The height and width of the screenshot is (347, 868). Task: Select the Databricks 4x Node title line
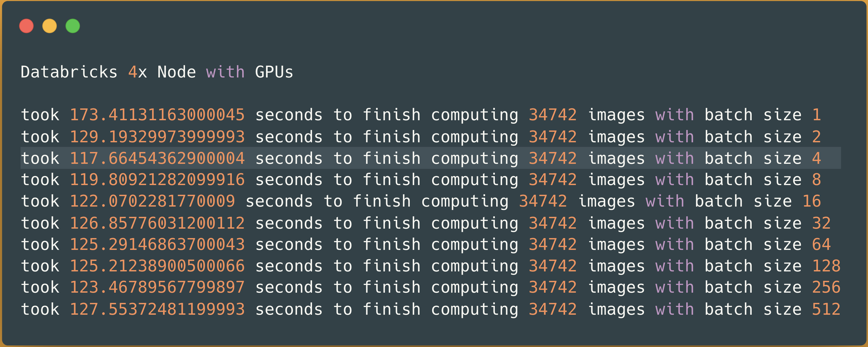(157, 72)
